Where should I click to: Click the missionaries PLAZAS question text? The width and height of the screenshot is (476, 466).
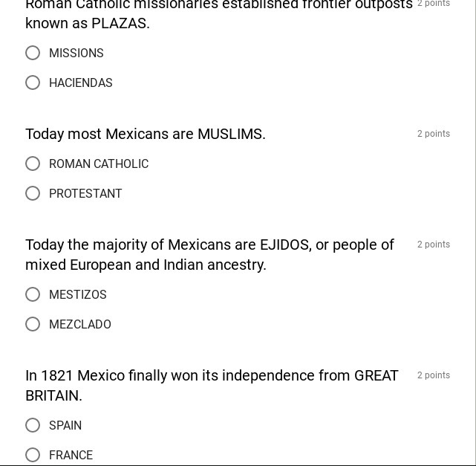pyautogui.click(x=218, y=13)
